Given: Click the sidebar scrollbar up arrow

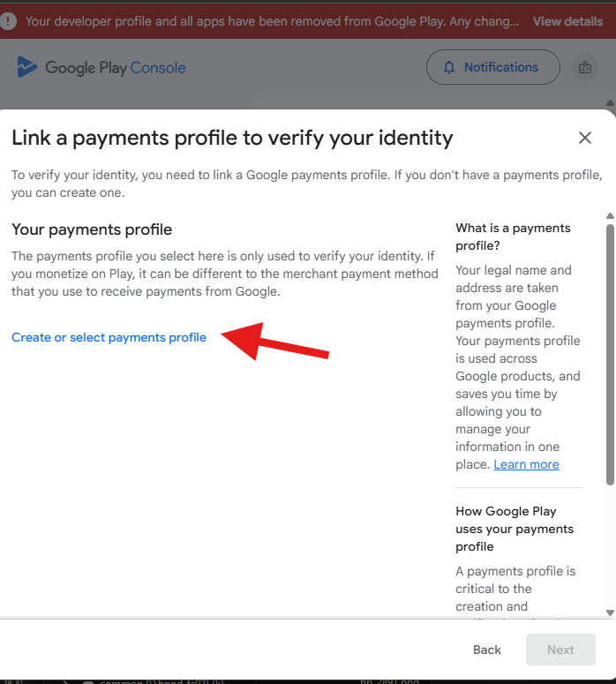Looking at the screenshot, I should point(609,216).
